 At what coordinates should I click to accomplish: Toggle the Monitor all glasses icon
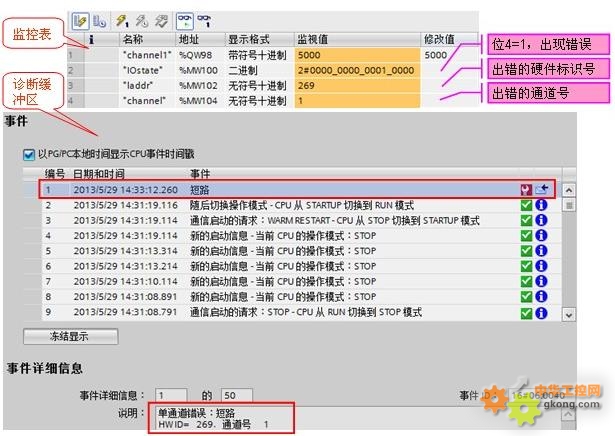(x=184, y=21)
